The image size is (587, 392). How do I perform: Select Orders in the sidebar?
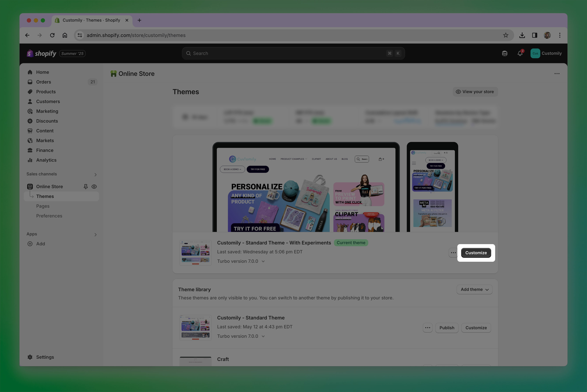click(43, 82)
